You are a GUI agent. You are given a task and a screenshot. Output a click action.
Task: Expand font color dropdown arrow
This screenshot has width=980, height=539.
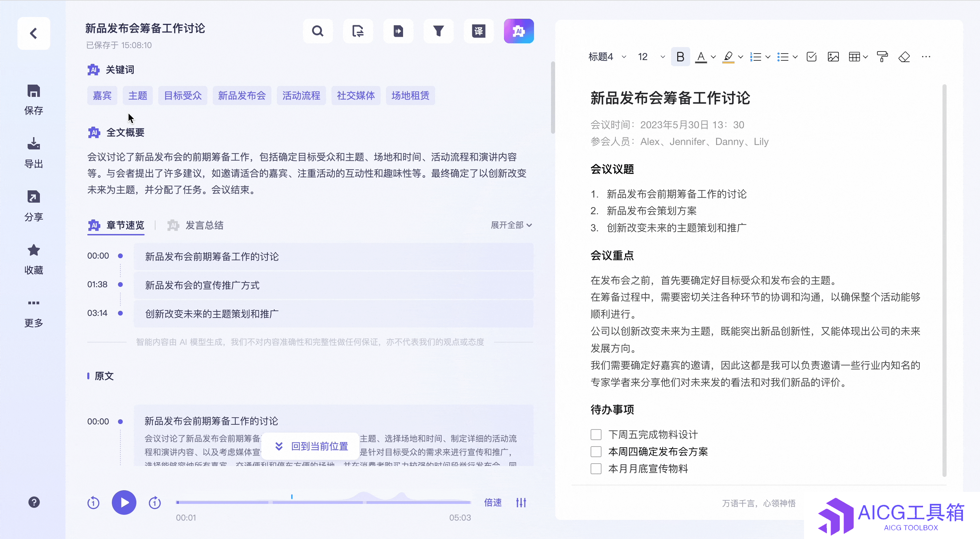[713, 57]
